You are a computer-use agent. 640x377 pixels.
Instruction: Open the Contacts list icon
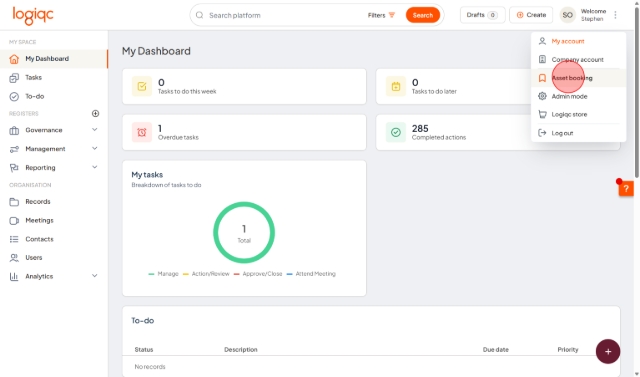point(14,239)
